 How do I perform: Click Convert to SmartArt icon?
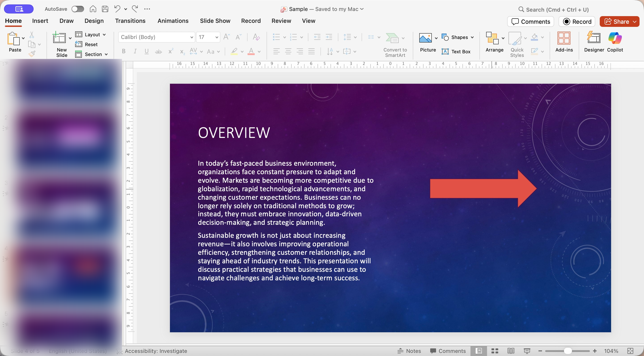point(392,38)
